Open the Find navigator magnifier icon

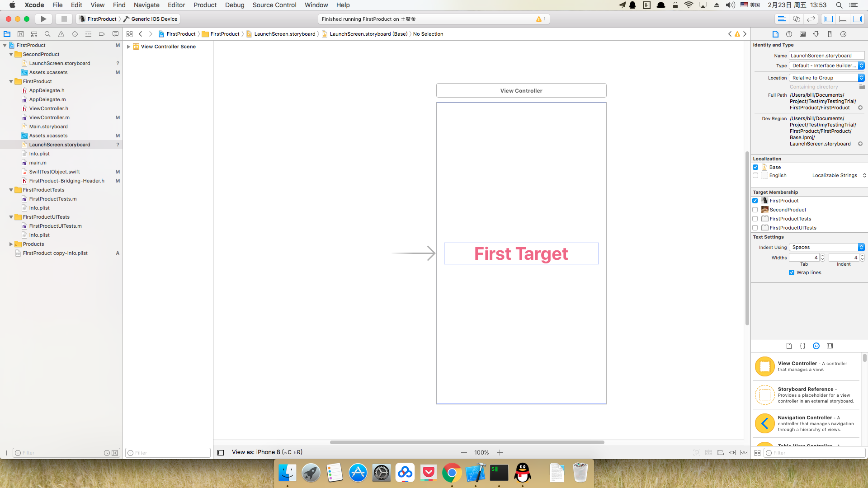click(47, 34)
